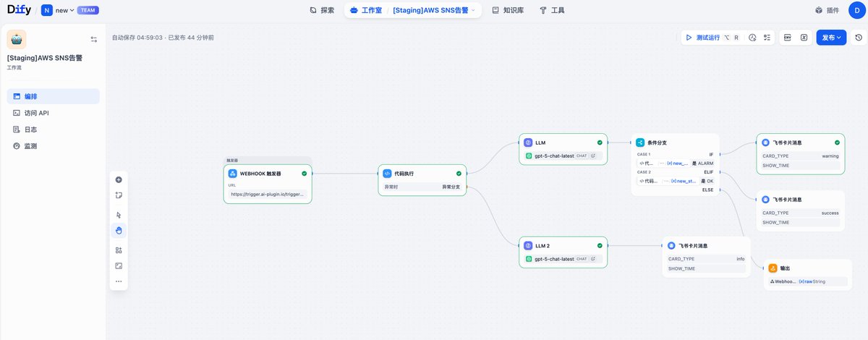The height and width of the screenshot is (340, 868).
Task: Click the CASE 2 OK condition row
Action: (x=676, y=181)
